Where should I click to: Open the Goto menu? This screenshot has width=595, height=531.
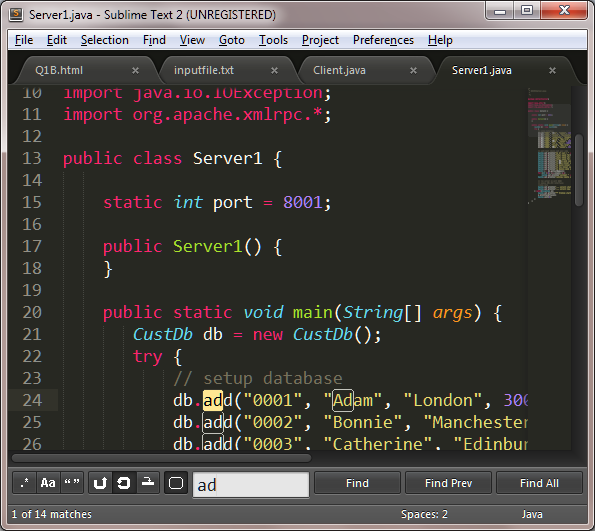point(232,40)
